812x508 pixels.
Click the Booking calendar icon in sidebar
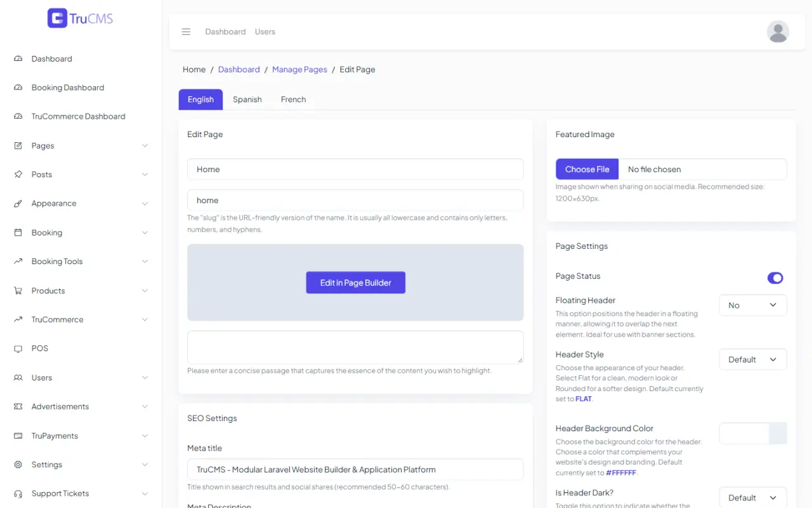click(x=18, y=232)
